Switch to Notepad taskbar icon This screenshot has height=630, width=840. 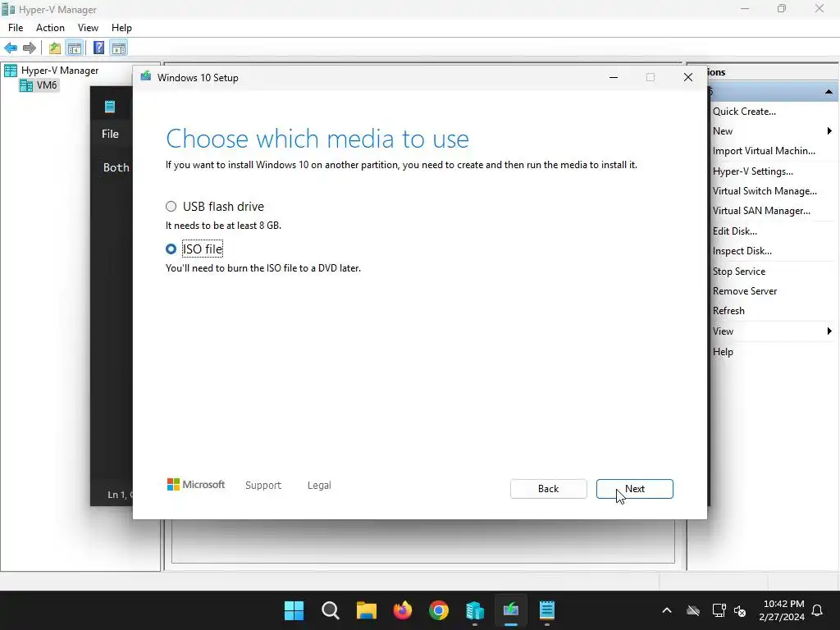click(x=547, y=610)
